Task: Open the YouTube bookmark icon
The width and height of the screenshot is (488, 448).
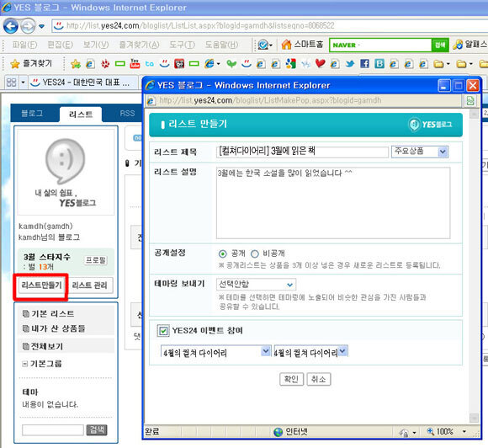Action: click(x=135, y=63)
